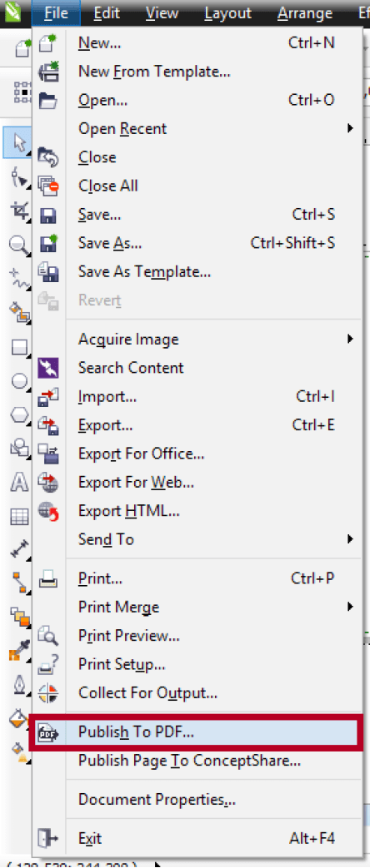This screenshot has height=868, width=370.
Task: Select the Table tool
Action: pyautogui.click(x=20, y=517)
